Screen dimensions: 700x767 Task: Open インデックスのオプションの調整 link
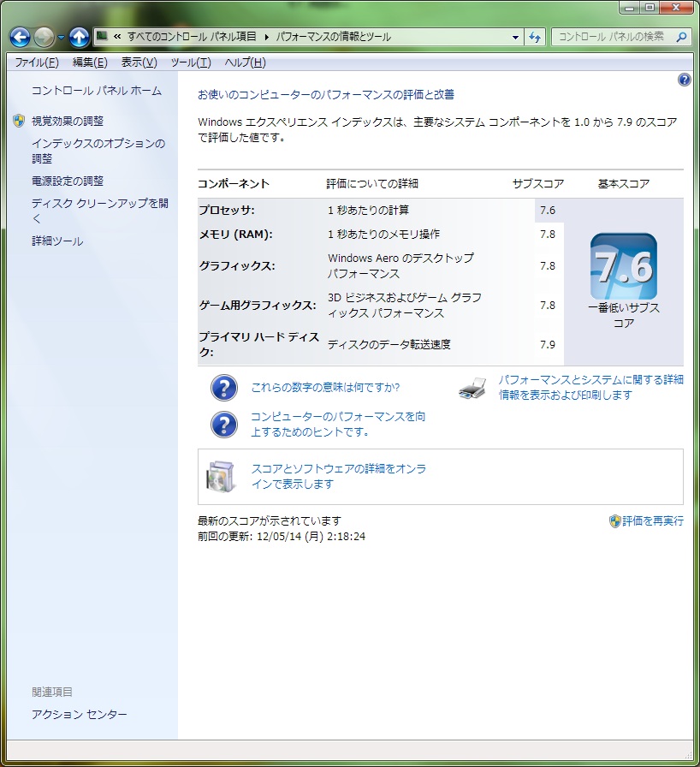tap(98, 151)
